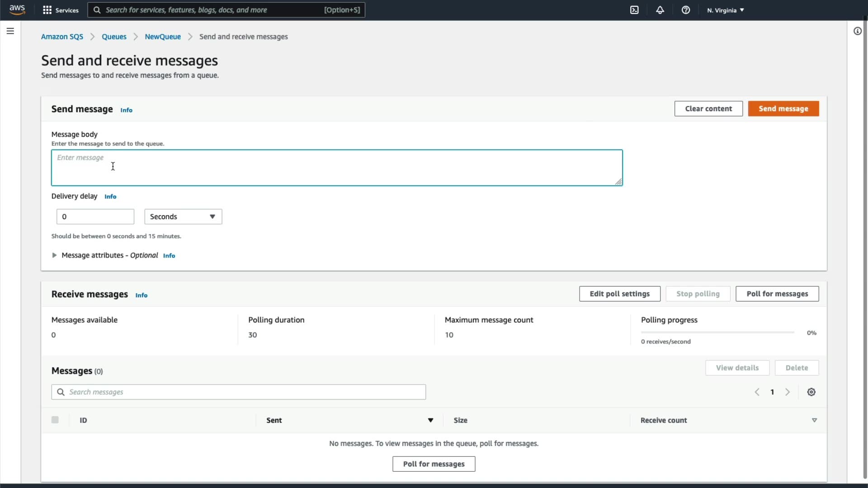Open the AWS CloudShell icon
Viewport: 868px width, 488px height.
click(x=634, y=10)
